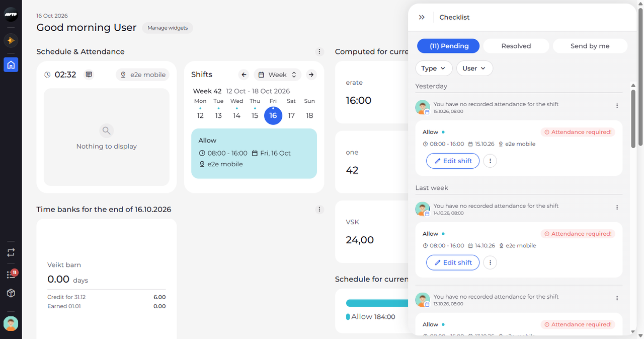
Task: Click the teal Allow schedule progress bar
Action: [377, 303]
